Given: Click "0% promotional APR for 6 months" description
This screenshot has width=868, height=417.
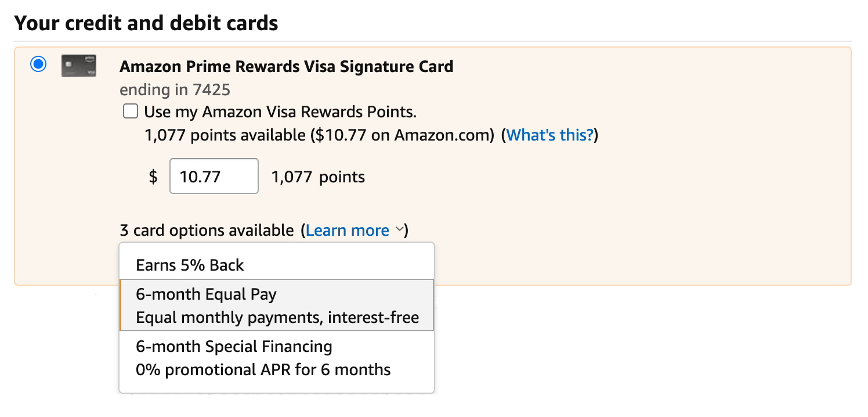Looking at the screenshot, I should (263, 370).
